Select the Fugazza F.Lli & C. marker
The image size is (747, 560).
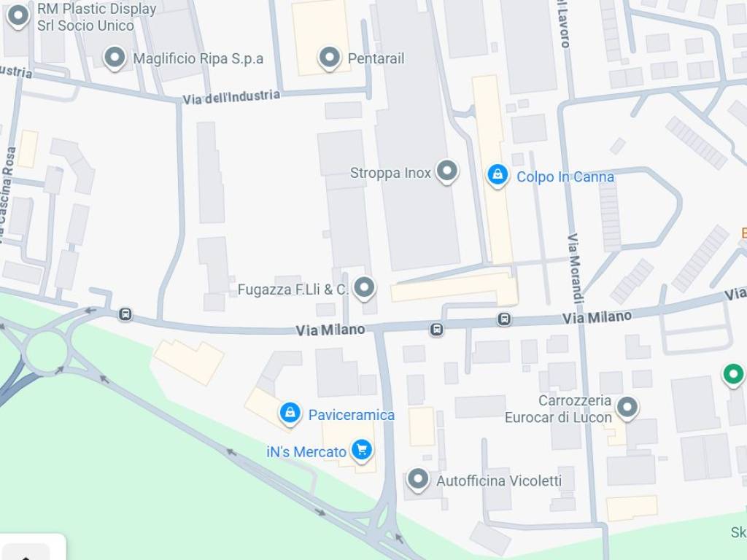pyautogui.click(x=365, y=288)
